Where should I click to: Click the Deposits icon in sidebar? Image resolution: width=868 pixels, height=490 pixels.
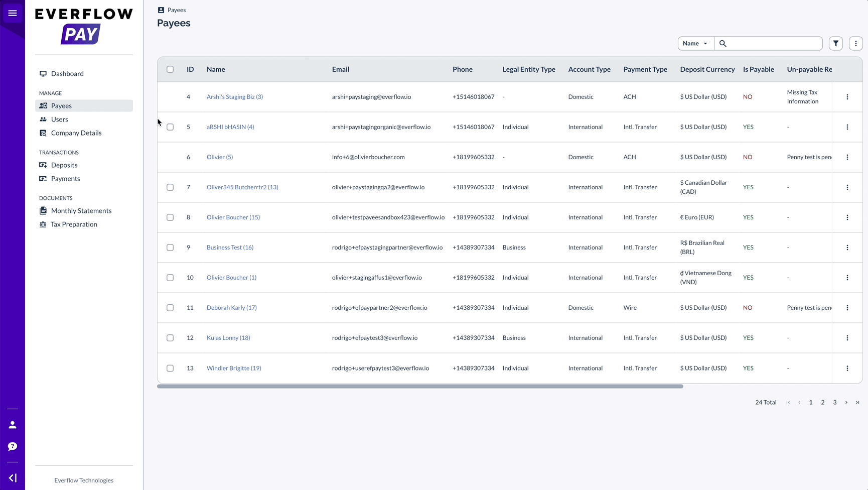point(43,165)
